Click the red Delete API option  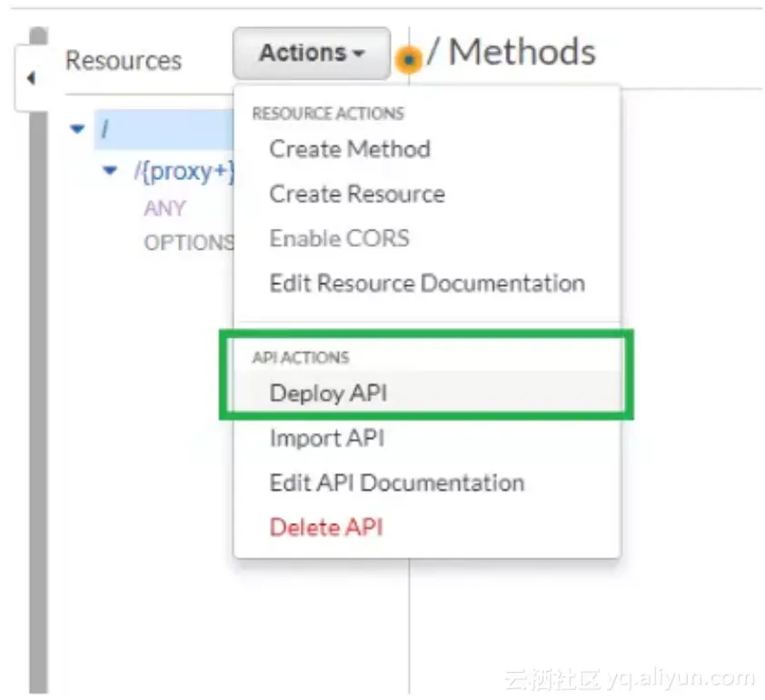tap(326, 527)
